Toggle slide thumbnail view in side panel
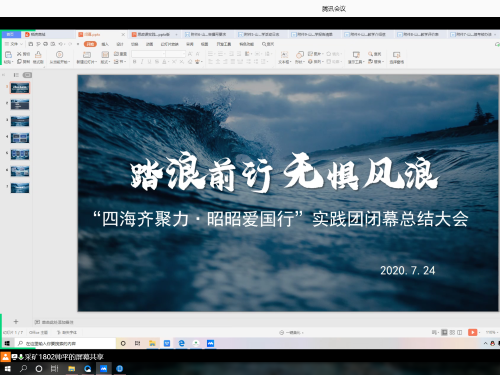Viewport: 500px width, 375px height. (x=27, y=75)
